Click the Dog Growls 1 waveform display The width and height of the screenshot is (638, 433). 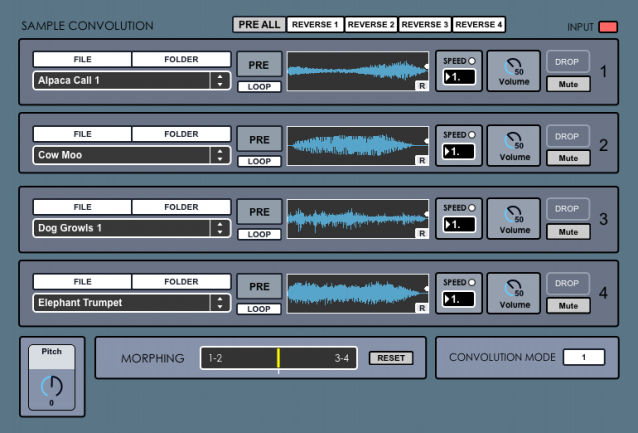[358, 219]
